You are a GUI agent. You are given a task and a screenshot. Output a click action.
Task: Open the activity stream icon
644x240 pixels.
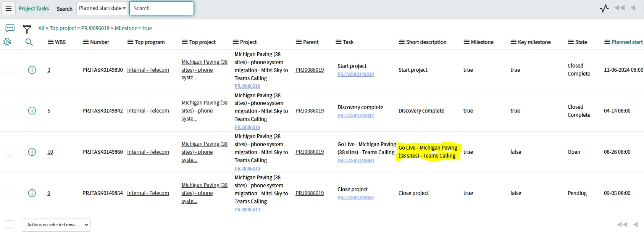(x=604, y=8)
